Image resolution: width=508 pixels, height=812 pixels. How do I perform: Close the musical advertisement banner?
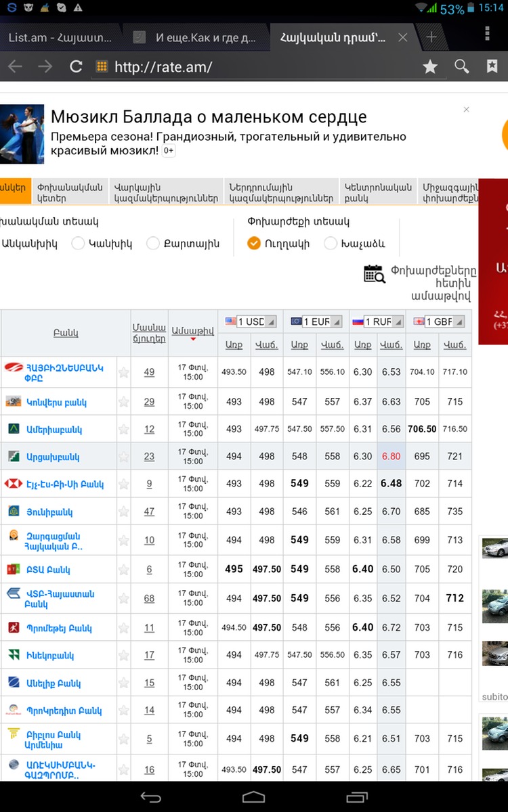(467, 110)
